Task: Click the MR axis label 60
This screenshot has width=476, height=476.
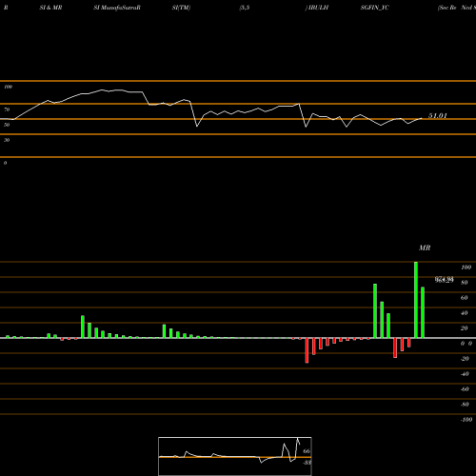Action: [465, 298]
